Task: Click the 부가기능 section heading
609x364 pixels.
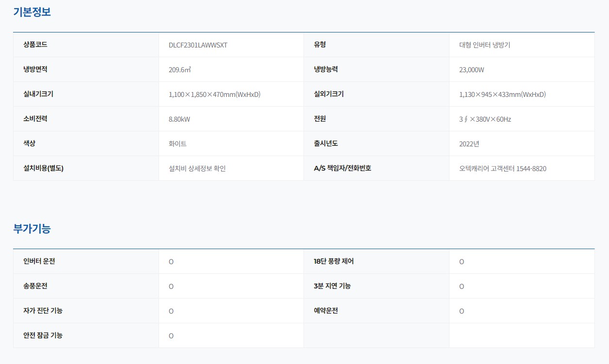Action: click(32, 229)
